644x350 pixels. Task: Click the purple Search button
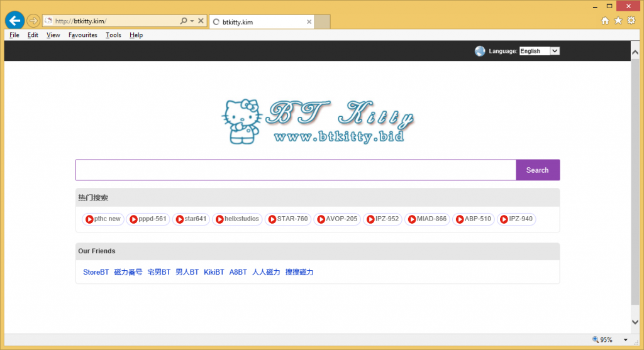(x=538, y=170)
